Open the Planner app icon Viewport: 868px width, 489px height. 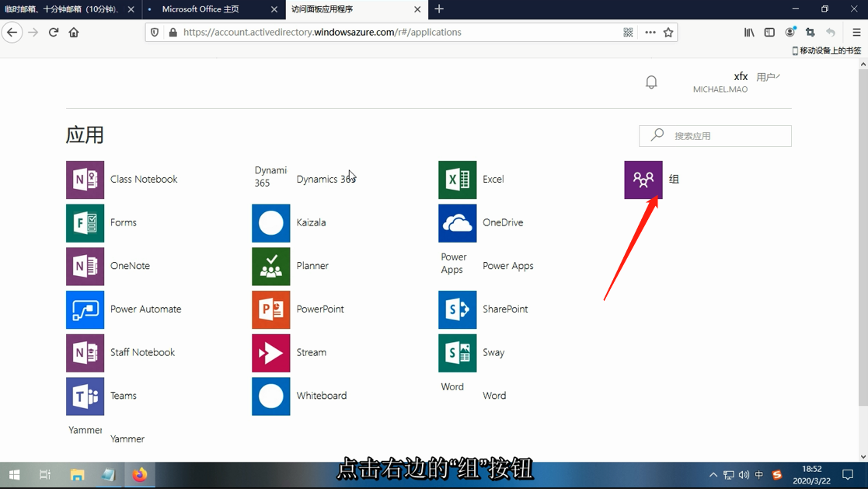(270, 266)
